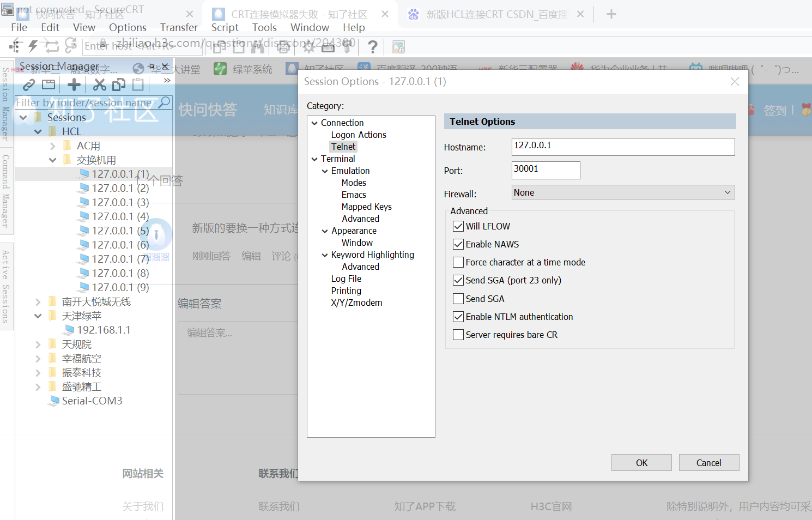The width and height of the screenshot is (812, 520).
Task: Click the Copy icon in Session Manager toolbar
Action: tap(118, 84)
